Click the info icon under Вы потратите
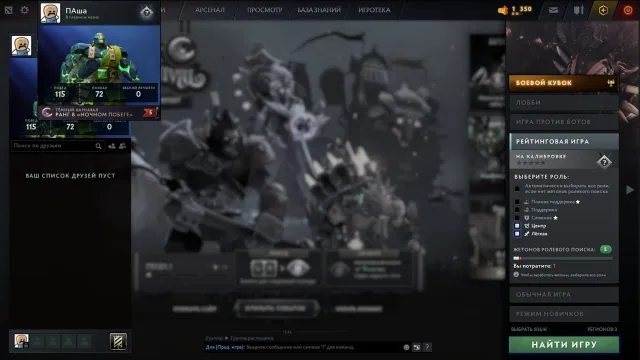This screenshot has width=640, height=360. [x=516, y=275]
